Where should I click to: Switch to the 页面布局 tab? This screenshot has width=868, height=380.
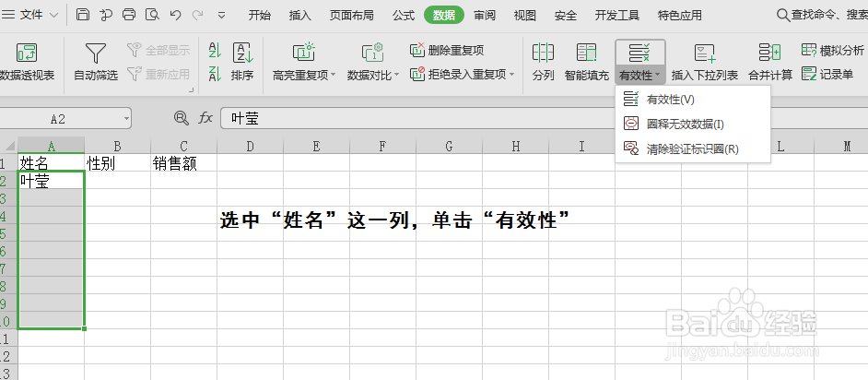click(352, 16)
